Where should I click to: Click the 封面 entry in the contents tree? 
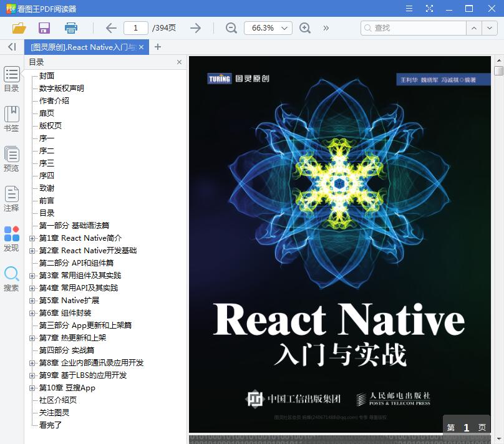[x=47, y=75]
